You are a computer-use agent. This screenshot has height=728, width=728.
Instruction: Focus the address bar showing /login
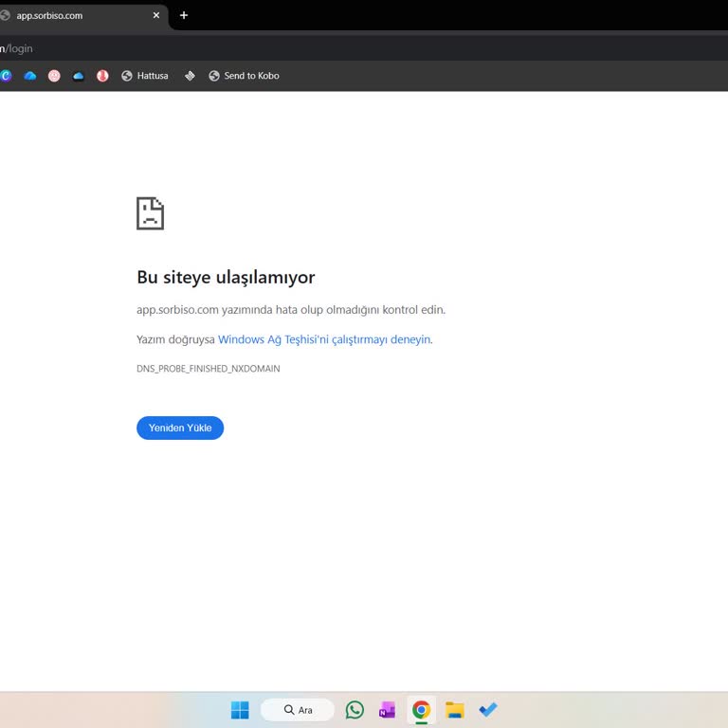pyautogui.click(x=364, y=48)
